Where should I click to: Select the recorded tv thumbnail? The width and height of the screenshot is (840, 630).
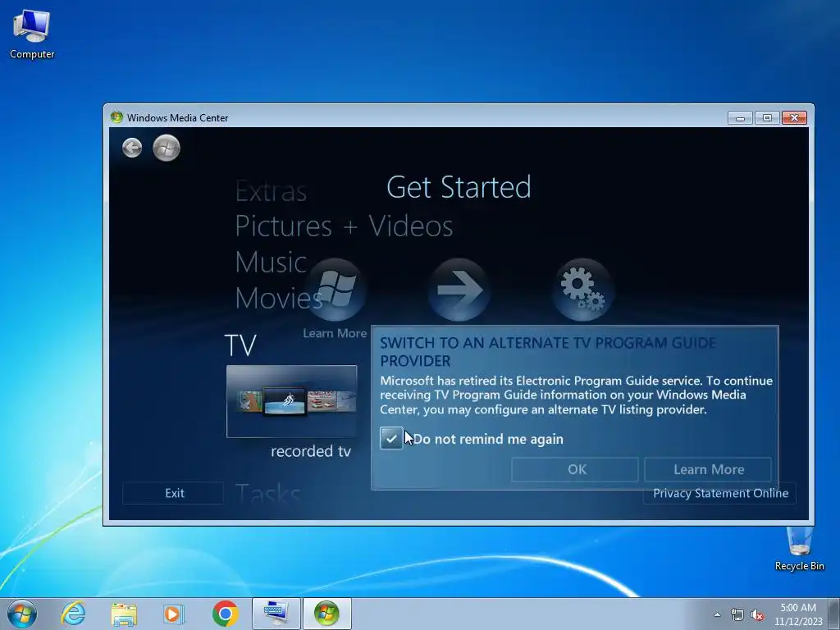point(291,401)
